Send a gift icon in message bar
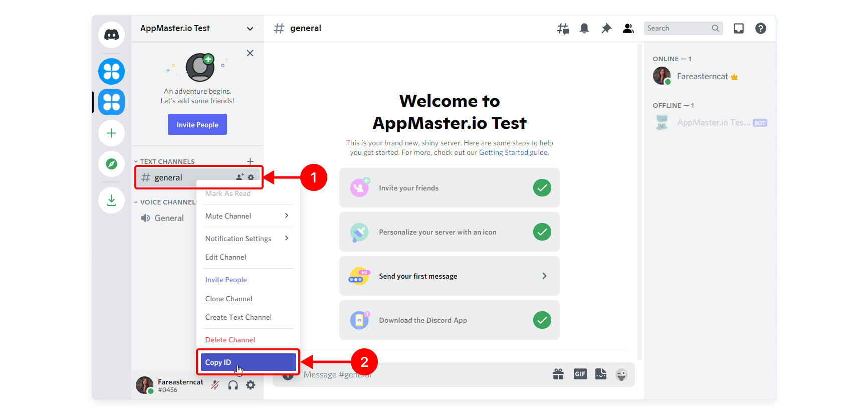Image resolution: width=868 pixels, height=415 pixels. pyautogui.click(x=558, y=374)
